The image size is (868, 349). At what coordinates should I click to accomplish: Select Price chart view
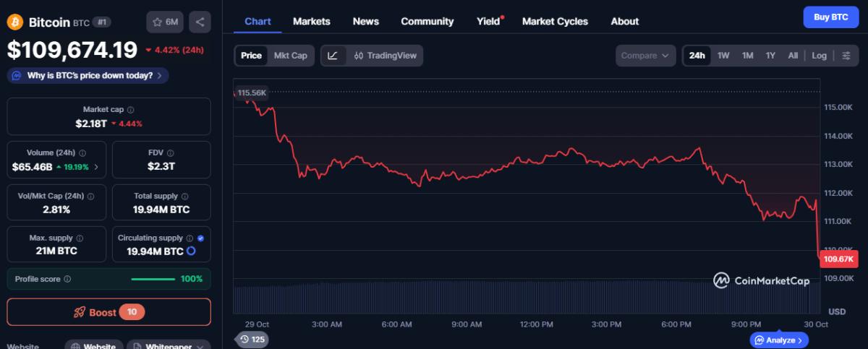[251, 56]
